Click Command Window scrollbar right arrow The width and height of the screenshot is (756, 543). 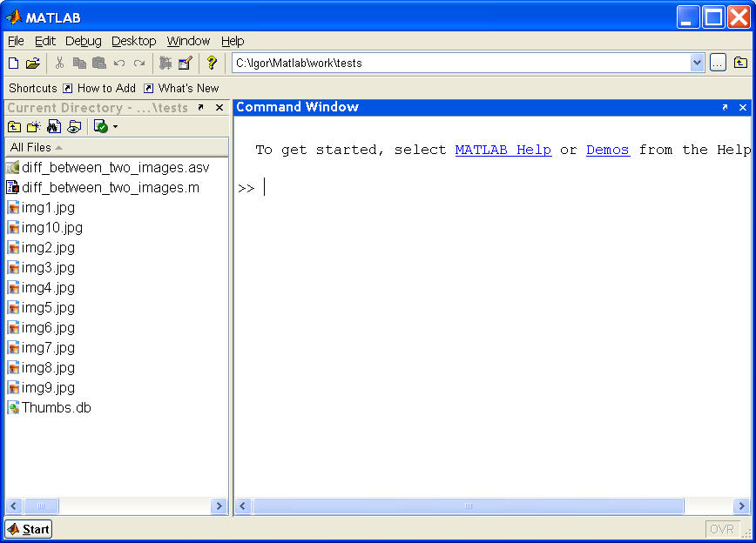[741, 506]
